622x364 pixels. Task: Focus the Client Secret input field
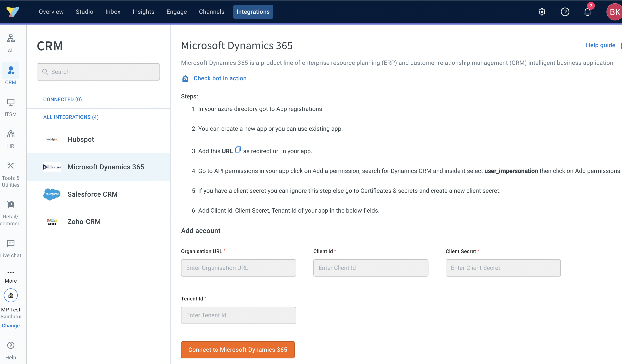tap(503, 268)
